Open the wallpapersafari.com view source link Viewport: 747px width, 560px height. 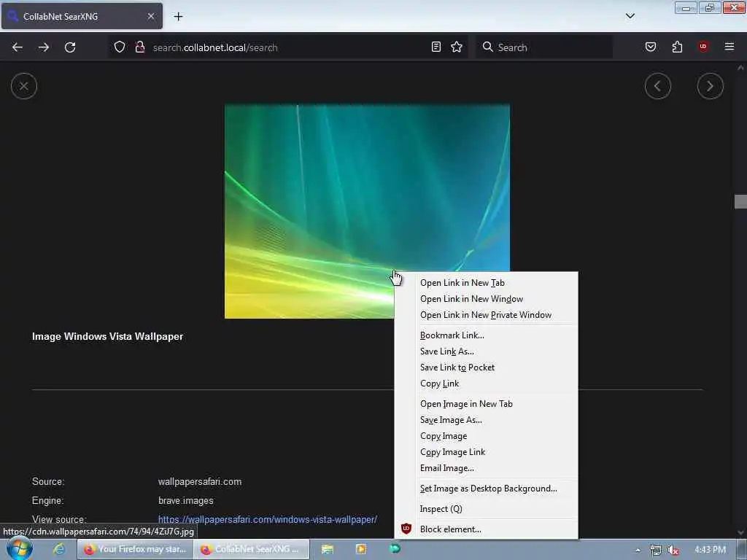click(x=267, y=519)
